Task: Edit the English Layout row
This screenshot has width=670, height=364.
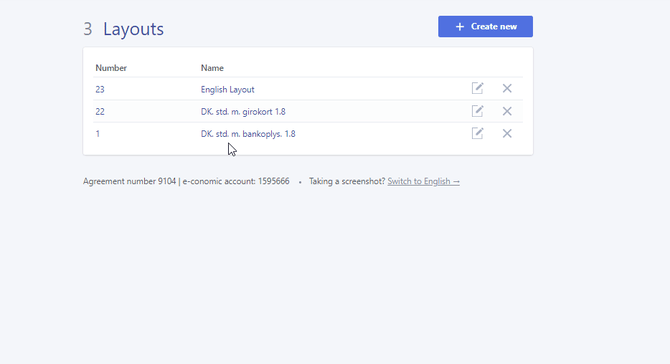Action: tap(477, 88)
